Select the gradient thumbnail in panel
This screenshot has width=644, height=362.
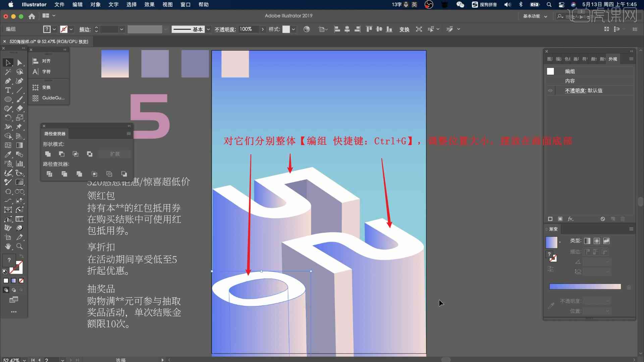coord(552,241)
